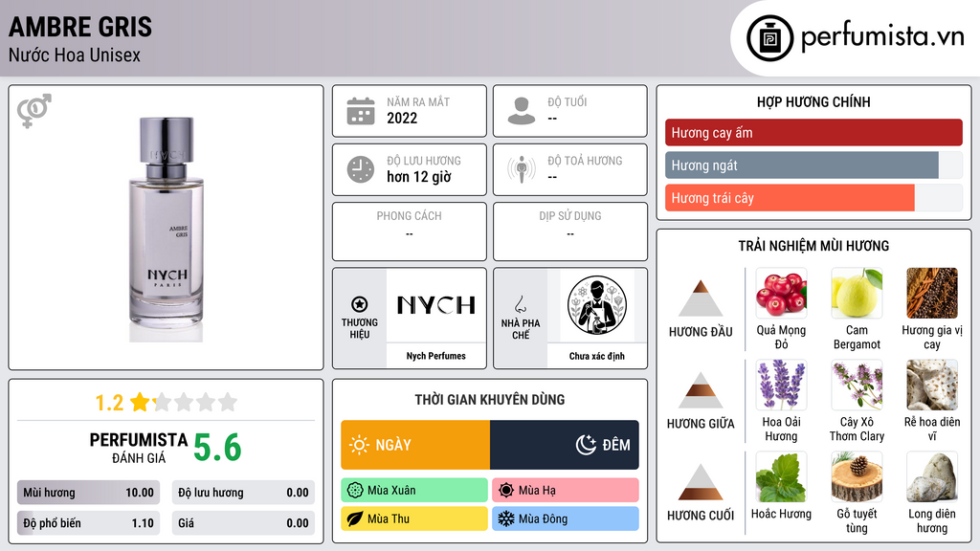
Task: Click the moon icon in Đêm bar
Action: [x=586, y=445]
